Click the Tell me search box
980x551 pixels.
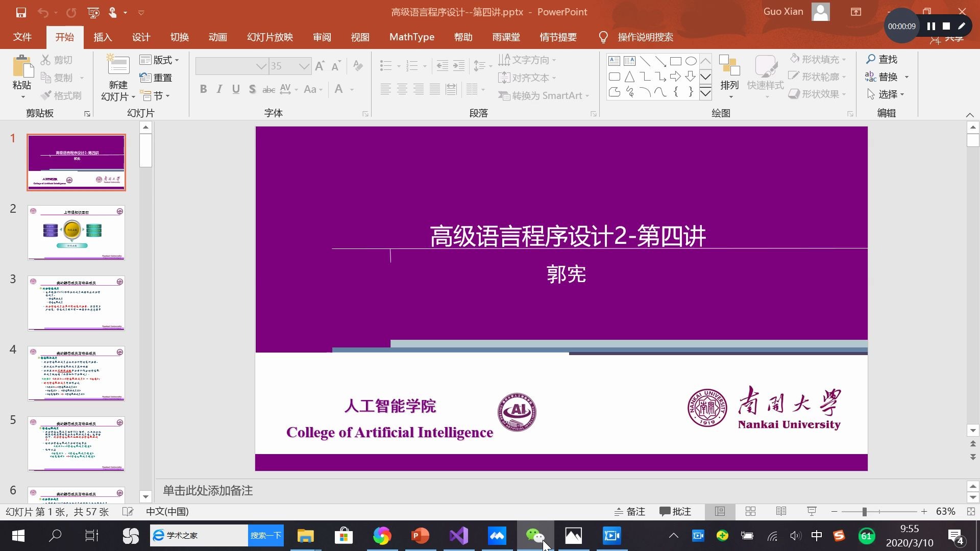pos(645,37)
